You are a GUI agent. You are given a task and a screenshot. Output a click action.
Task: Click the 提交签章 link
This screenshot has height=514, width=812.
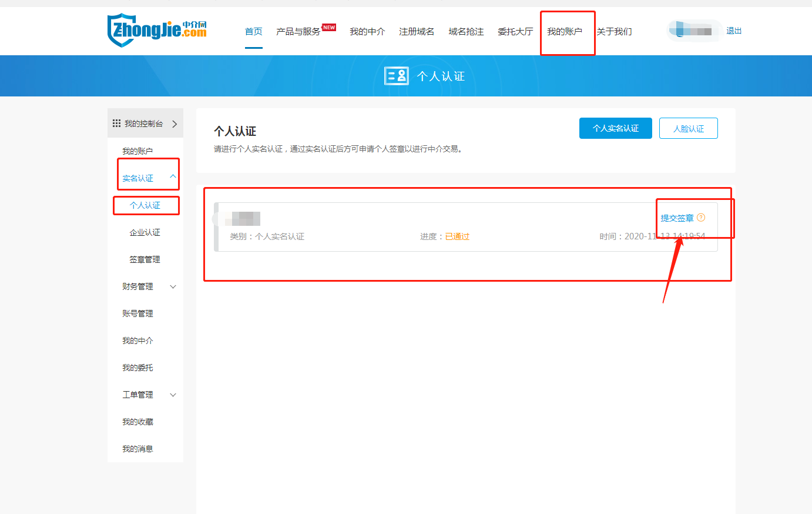tap(677, 218)
